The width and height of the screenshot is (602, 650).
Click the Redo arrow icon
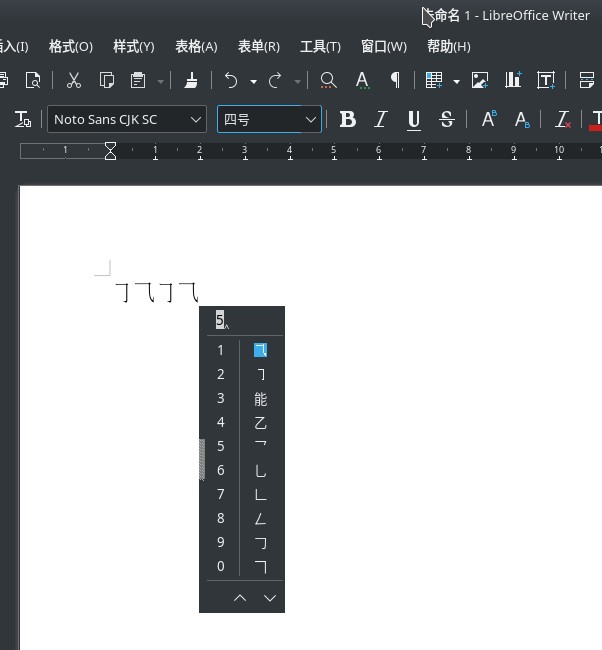point(275,80)
